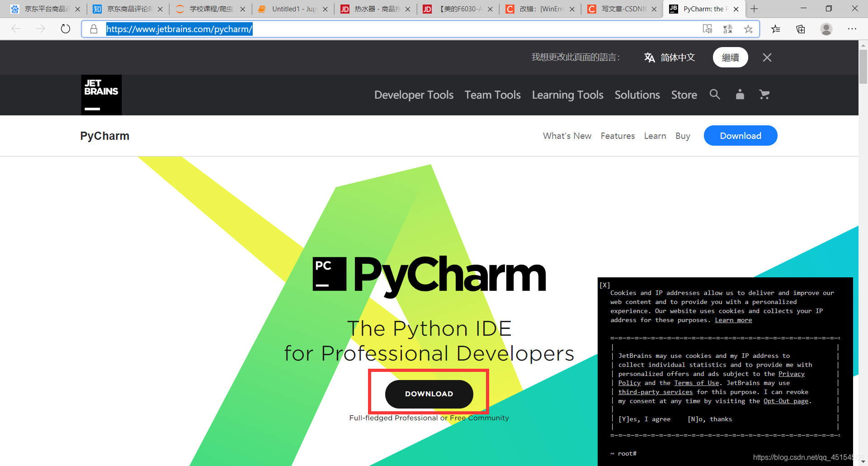This screenshot has width=868, height=466.
Task: Open cookie Learn more link
Action: 733,320
